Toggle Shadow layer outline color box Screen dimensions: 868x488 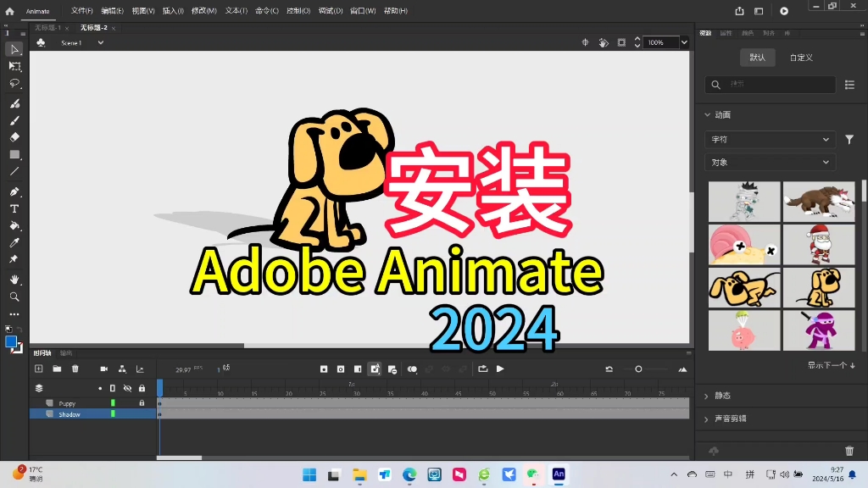coord(113,413)
